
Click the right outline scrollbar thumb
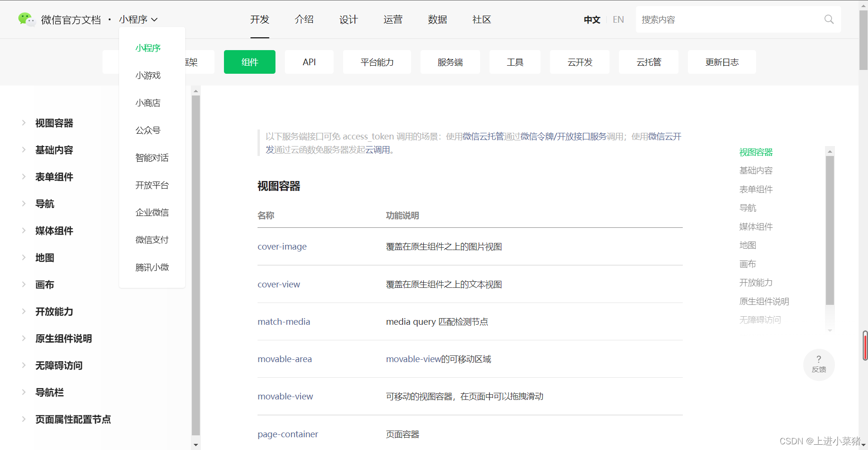point(830,230)
